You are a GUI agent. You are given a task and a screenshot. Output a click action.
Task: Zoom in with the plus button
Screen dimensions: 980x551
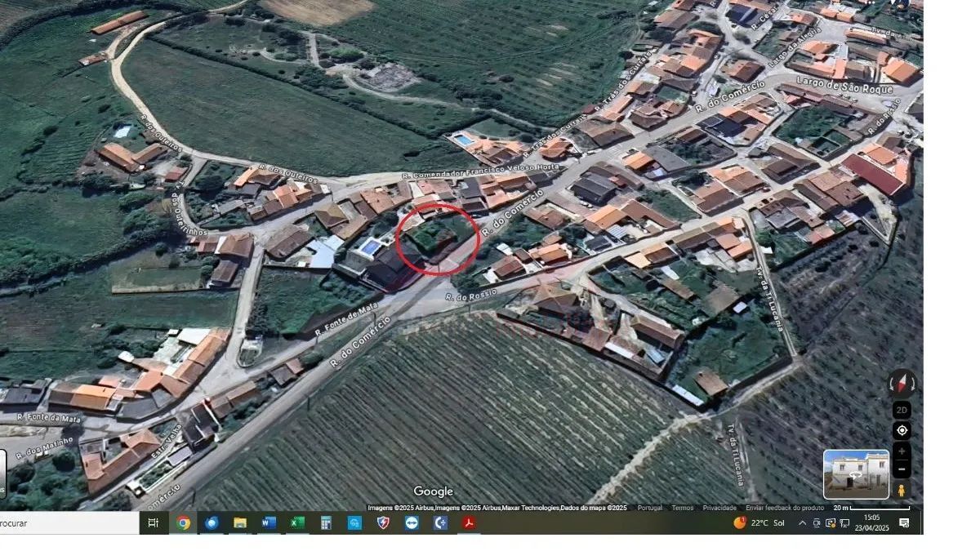click(902, 451)
